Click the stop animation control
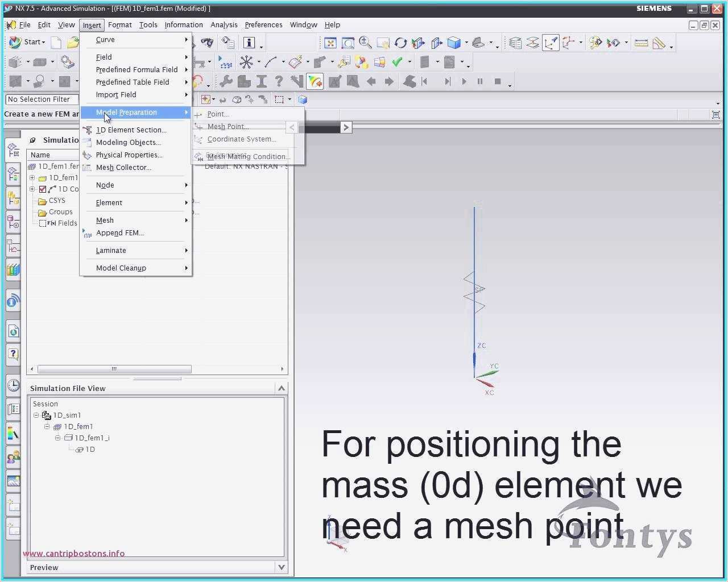The width and height of the screenshot is (728, 582). point(498,81)
